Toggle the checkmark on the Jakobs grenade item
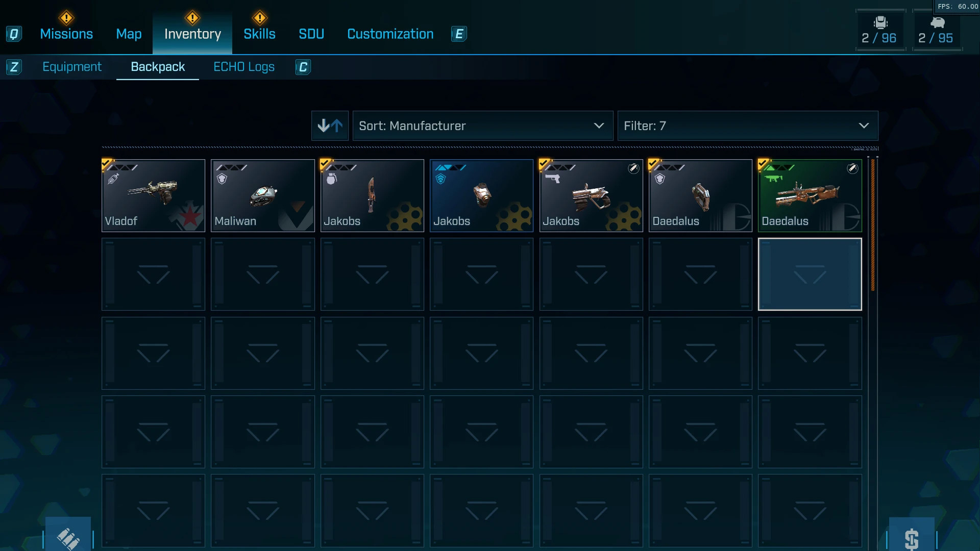The height and width of the screenshot is (551, 980). (326, 164)
